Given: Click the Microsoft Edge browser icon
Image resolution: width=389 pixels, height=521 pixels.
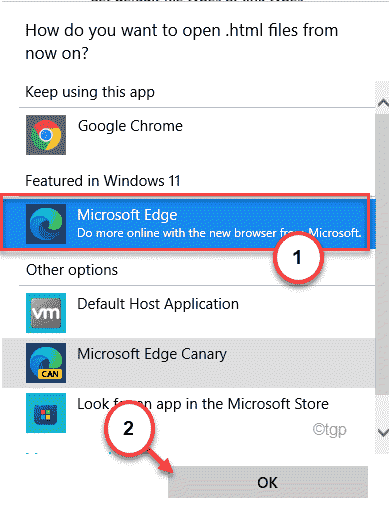Looking at the screenshot, I should coord(46,224).
